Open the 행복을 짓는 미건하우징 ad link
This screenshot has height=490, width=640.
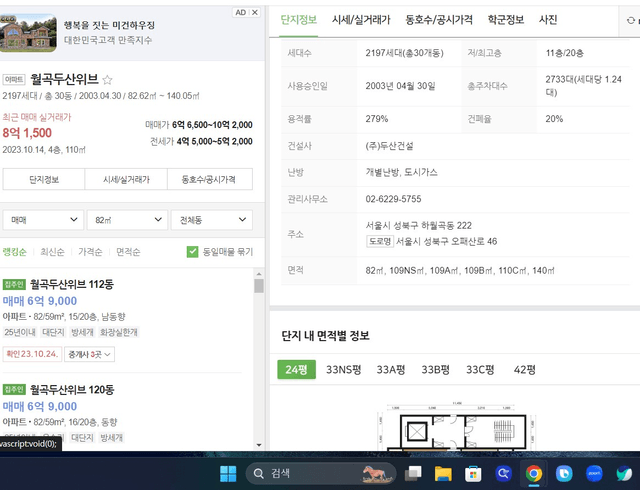109,25
